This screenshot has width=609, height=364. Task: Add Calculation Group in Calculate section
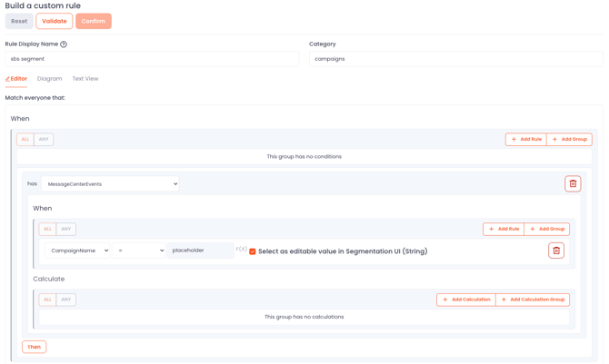[x=534, y=300]
